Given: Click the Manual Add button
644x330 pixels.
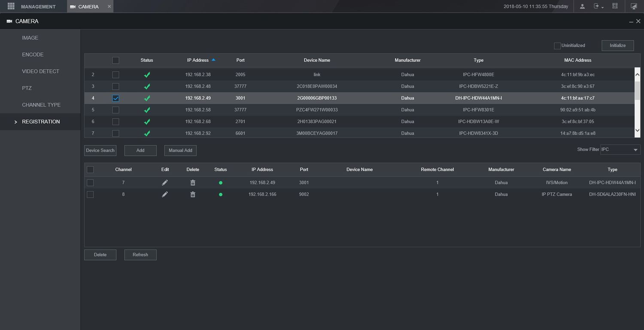Looking at the screenshot, I should point(180,151).
